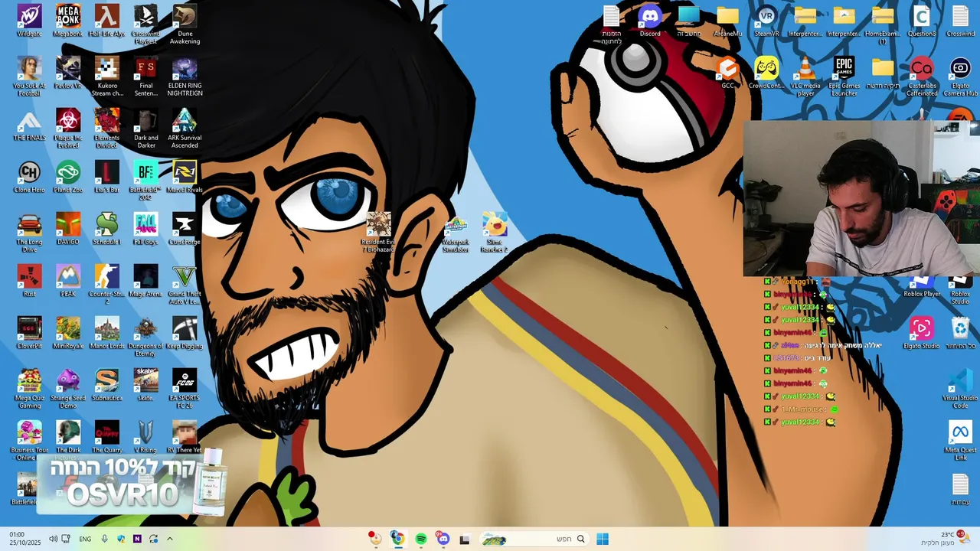Screen dimensions: 980x551
Task: Open the Manor Lords shortcut
Action: (x=106, y=333)
